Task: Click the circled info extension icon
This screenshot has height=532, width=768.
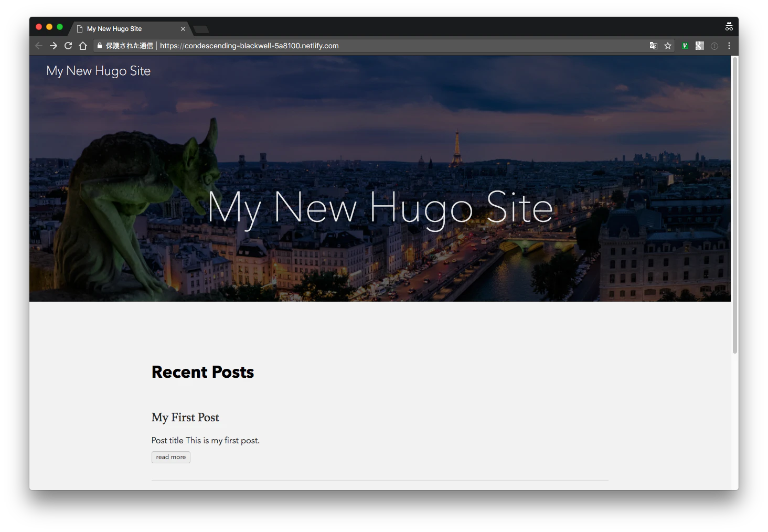Action: coord(714,46)
